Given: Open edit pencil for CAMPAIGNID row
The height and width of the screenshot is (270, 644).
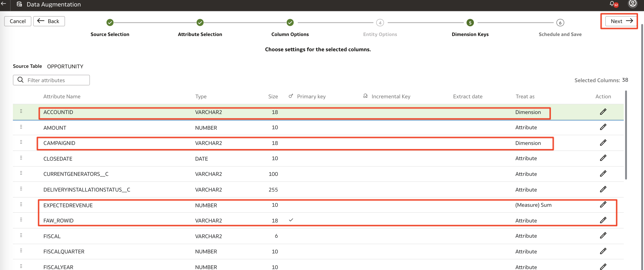Looking at the screenshot, I should tap(603, 143).
